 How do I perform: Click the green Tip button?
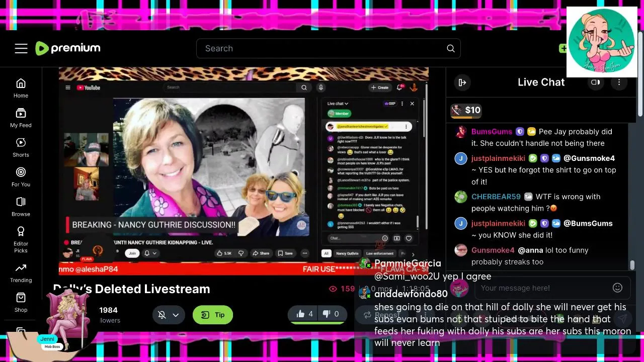point(213,315)
